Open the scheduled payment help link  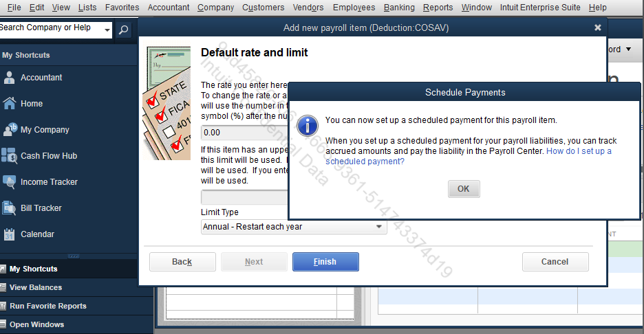(578, 151)
